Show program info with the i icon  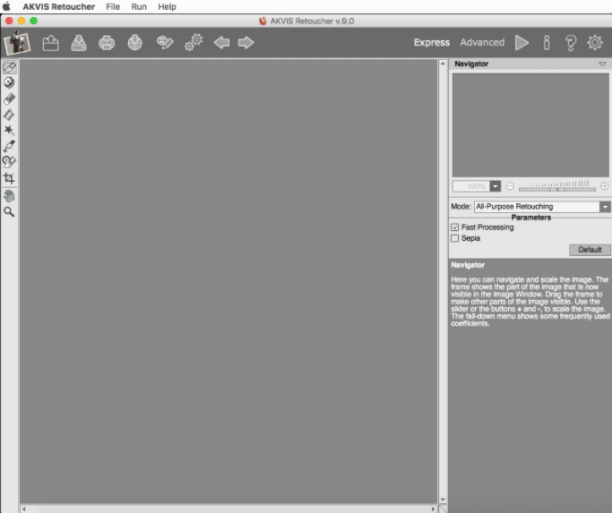546,43
